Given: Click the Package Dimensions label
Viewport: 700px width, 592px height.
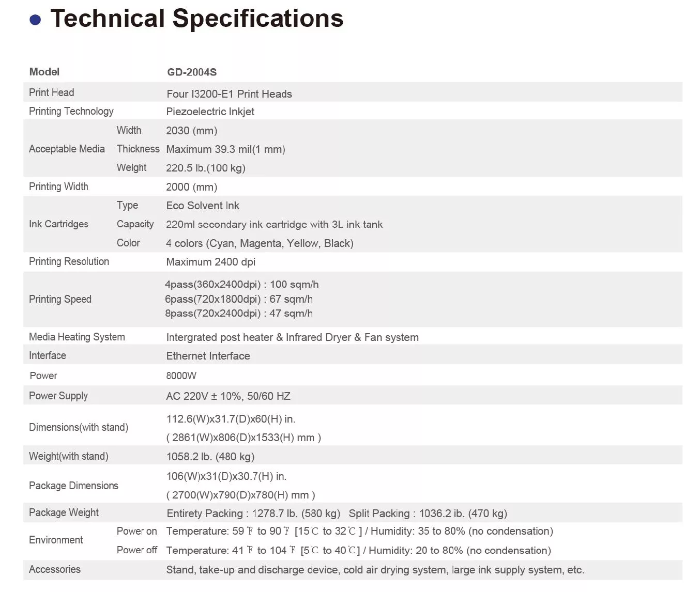Looking at the screenshot, I should 73,486.
